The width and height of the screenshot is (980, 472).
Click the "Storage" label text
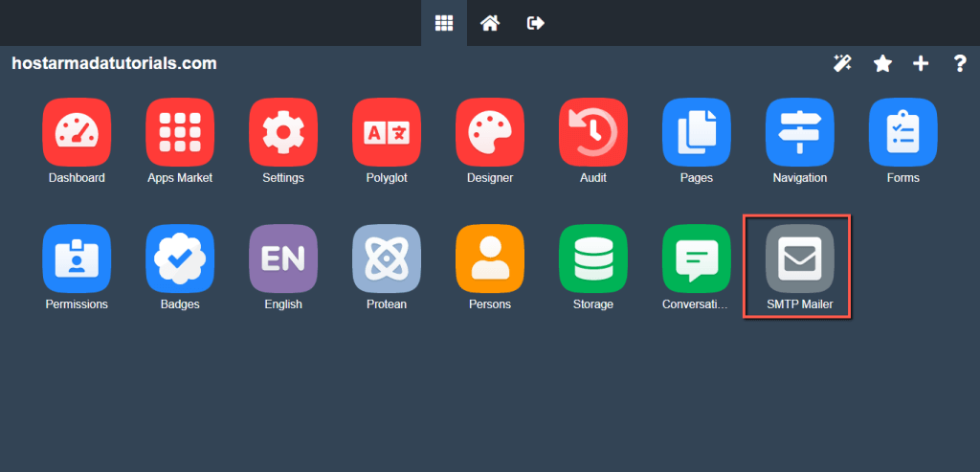pyautogui.click(x=593, y=304)
